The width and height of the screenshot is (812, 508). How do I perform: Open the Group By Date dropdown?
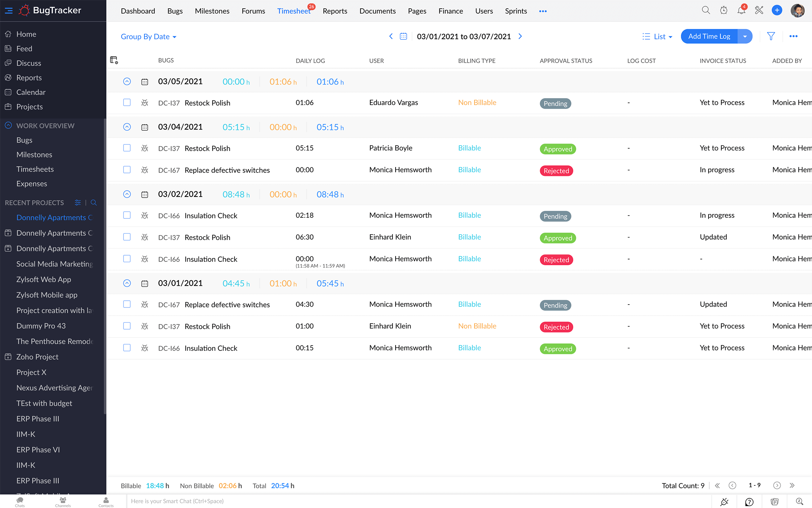(149, 36)
